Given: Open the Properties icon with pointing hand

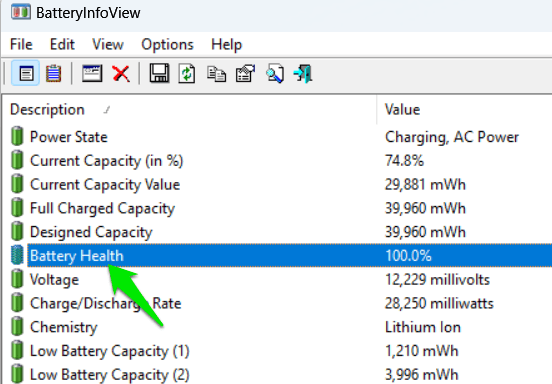Looking at the screenshot, I should [245, 73].
